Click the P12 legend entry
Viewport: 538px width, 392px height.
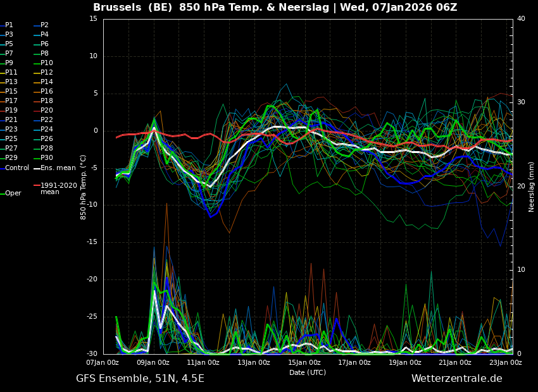click(43, 72)
